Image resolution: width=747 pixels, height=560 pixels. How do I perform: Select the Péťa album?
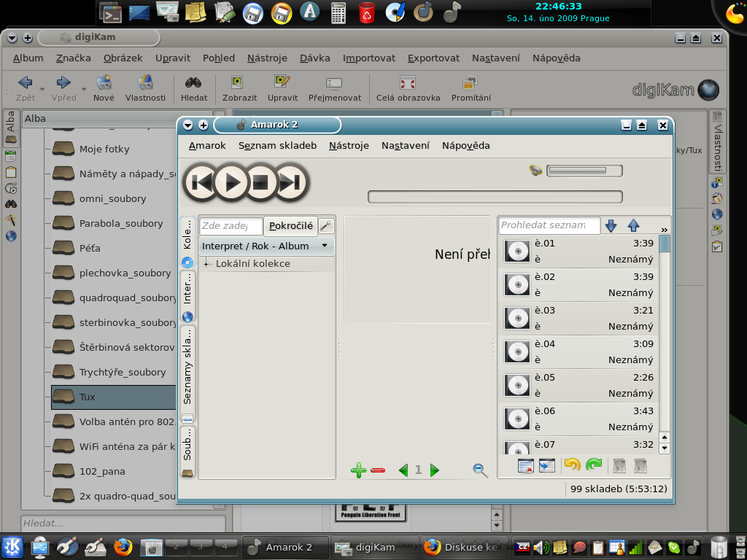(x=90, y=248)
